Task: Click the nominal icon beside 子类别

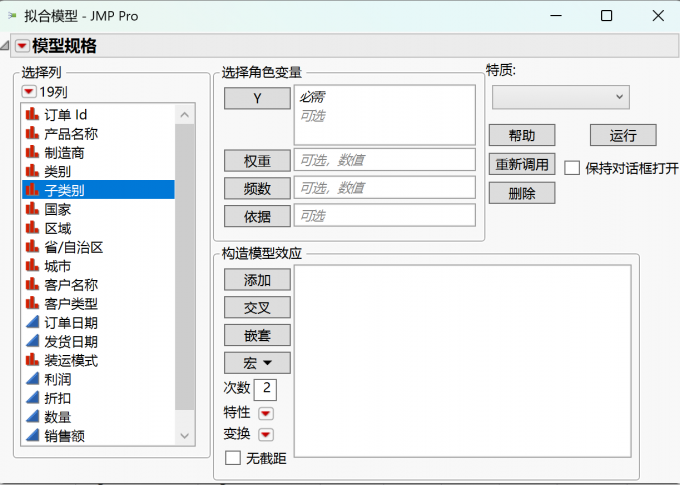Action: 32,190
